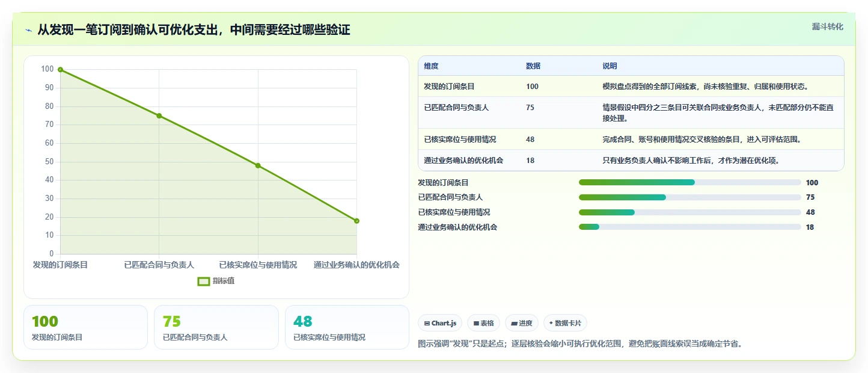Click table value 18
The width and height of the screenshot is (868, 373).
pos(530,161)
